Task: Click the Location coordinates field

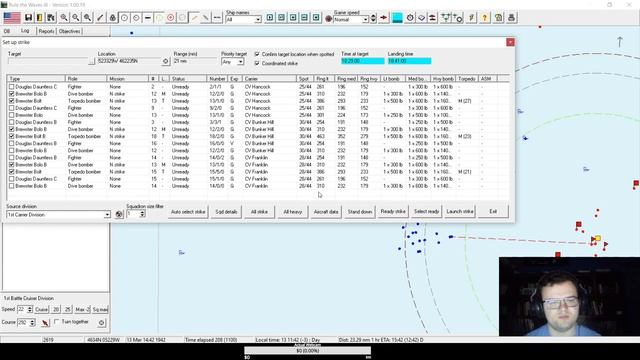Action: pyautogui.click(x=129, y=61)
